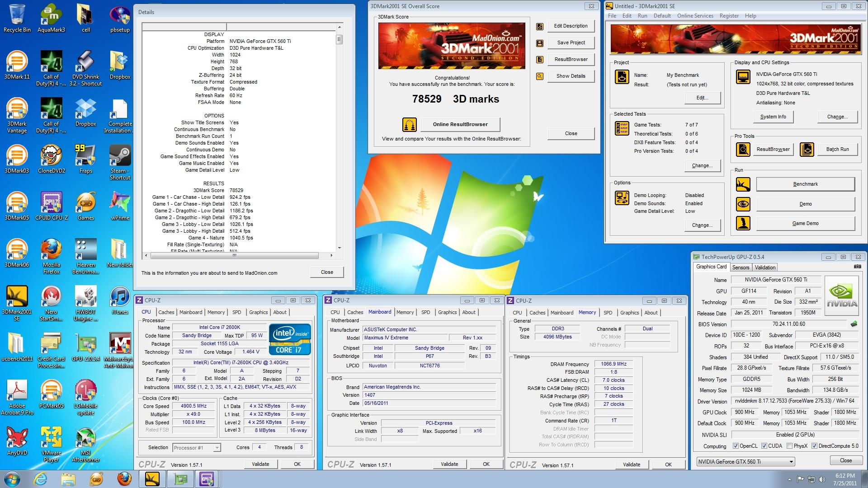868x488 pixels.
Task: Open the CPUID CPU-Z desktop icon
Action: [x=51, y=207]
